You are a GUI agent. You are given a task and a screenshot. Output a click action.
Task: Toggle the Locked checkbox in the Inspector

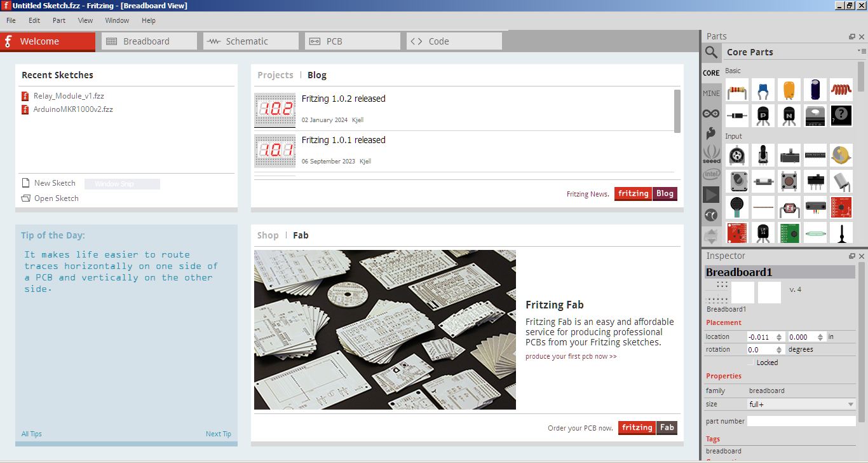tap(750, 363)
